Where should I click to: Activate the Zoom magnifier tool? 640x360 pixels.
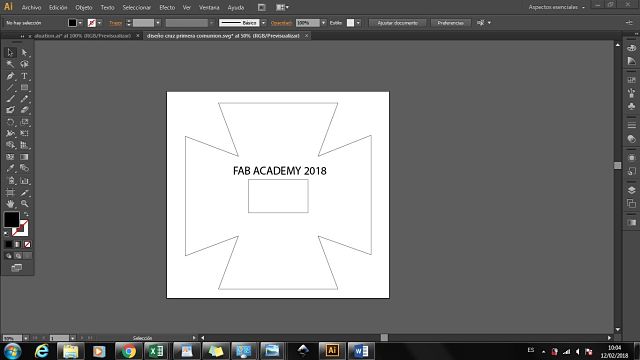(24, 204)
